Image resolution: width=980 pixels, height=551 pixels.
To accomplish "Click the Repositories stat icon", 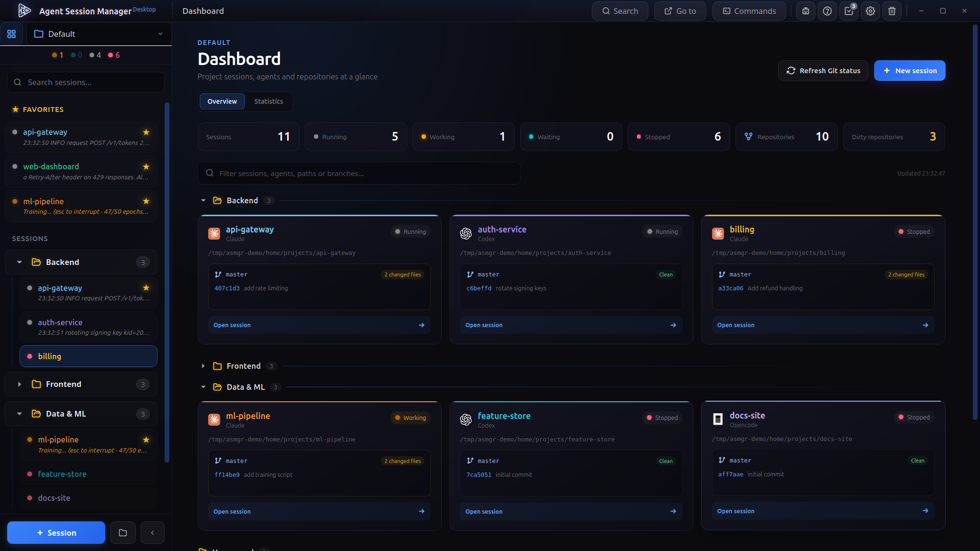I will [748, 137].
